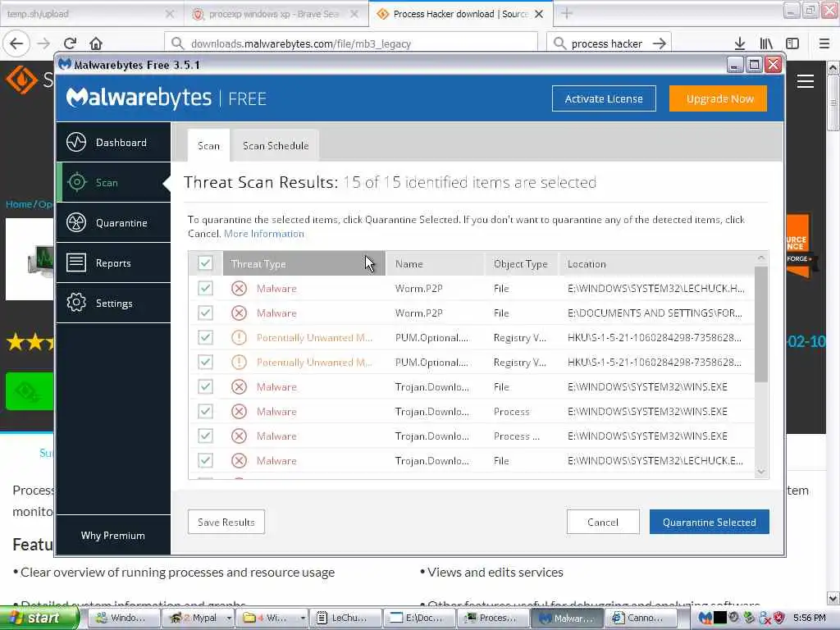Viewport: 840px width, 630px height.
Task: Click the Upgrade Now button
Action: click(718, 98)
